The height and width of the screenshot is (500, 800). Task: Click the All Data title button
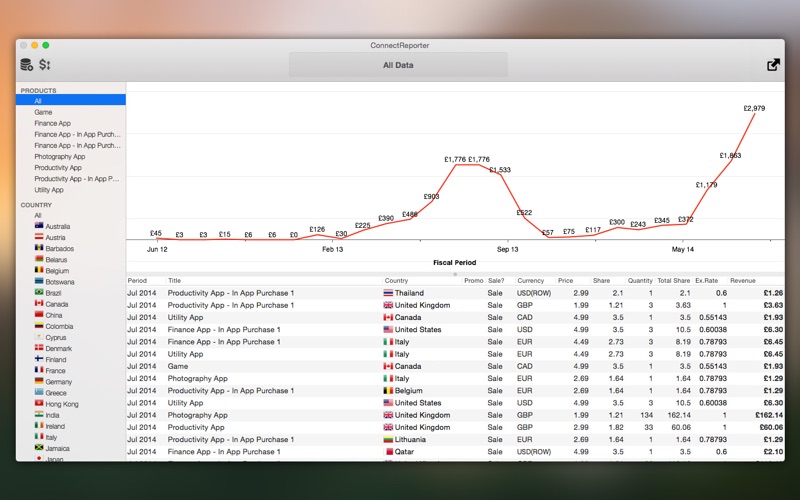click(x=398, y=65)
